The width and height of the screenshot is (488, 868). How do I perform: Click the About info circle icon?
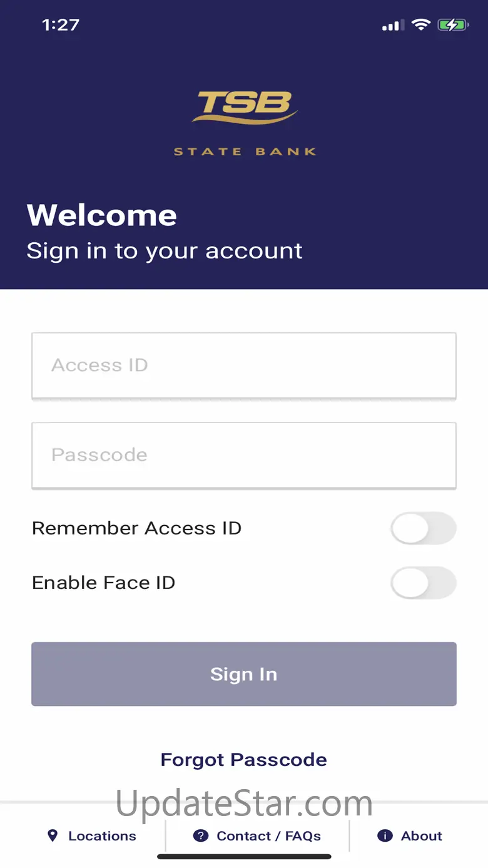click(x=385, y=835)
